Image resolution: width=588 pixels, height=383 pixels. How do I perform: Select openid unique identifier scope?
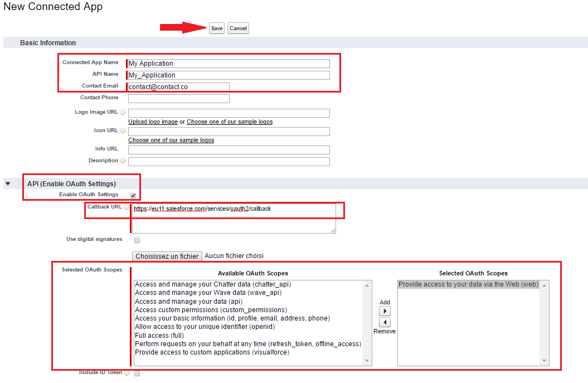(x=205, y=326)
